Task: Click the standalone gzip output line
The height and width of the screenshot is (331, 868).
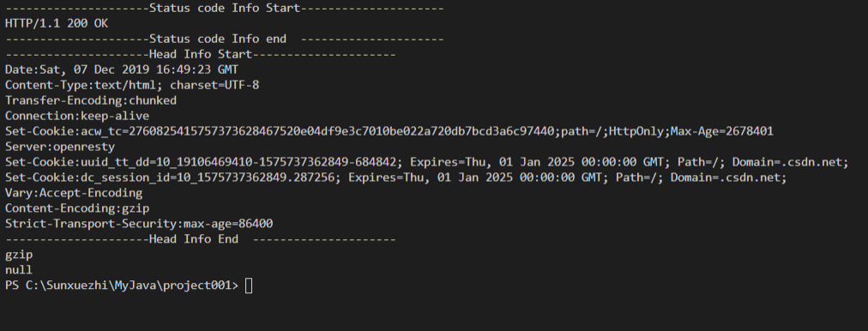Action: (x=19, y=256)
